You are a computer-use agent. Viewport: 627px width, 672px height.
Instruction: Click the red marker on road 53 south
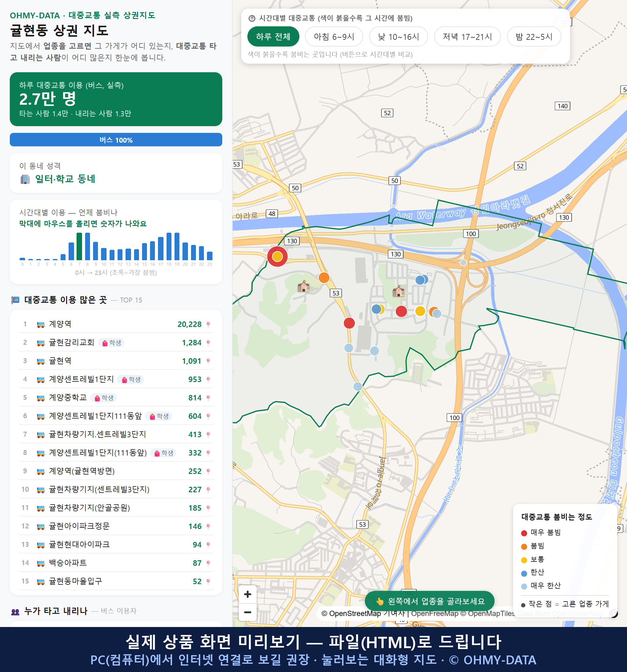[x=349, y=323]
